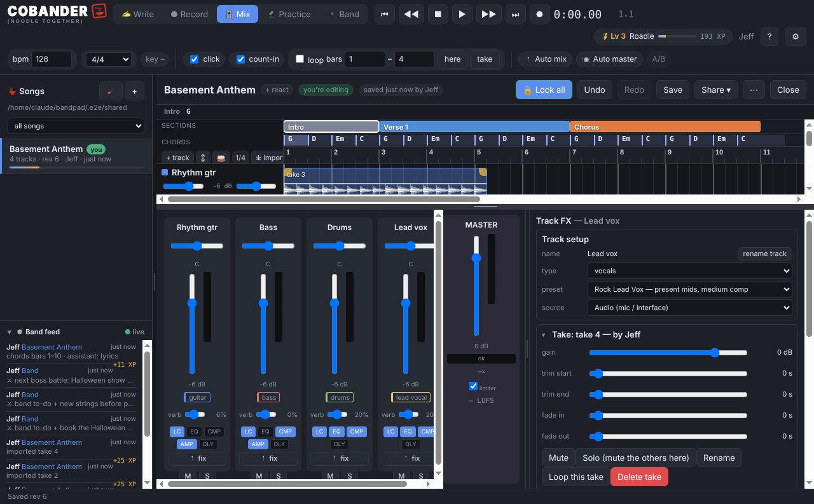Image resolution: width=814 pixels, height=504 pixels.
Task: Toggle the click metronome checkbox
Action: click(195, 59)
